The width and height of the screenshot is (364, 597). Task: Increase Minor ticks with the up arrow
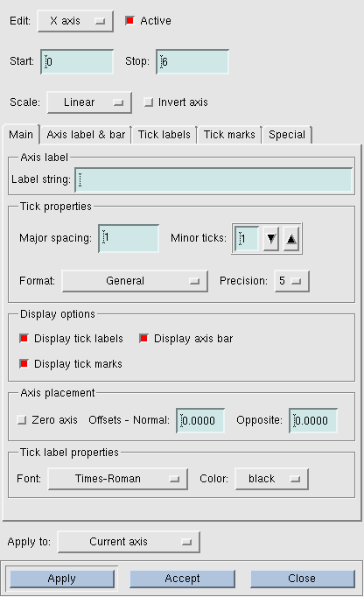(291, 239)
